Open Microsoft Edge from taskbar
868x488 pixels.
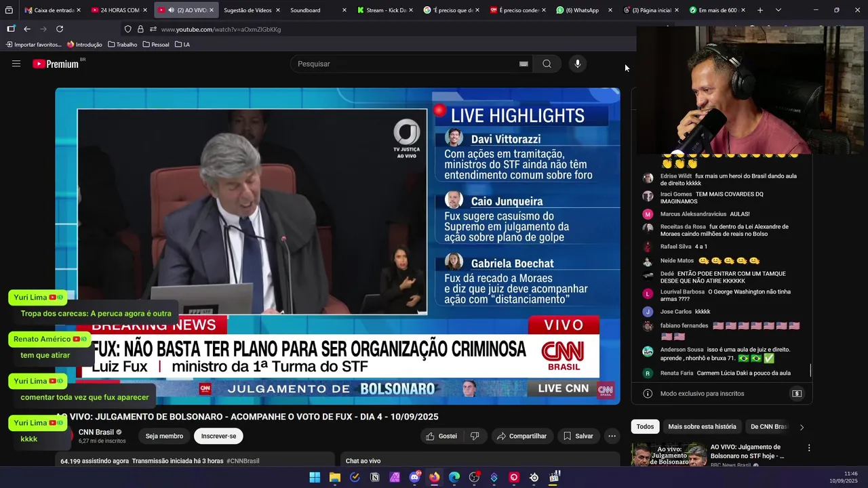click(454, 478)
